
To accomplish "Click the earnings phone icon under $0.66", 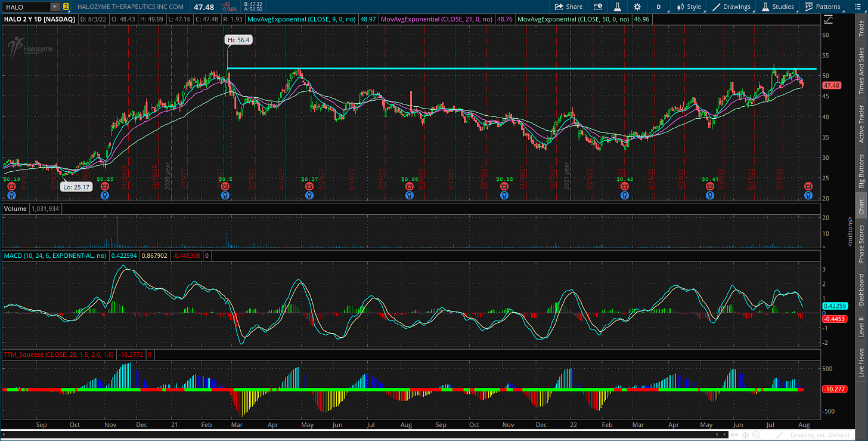I will click(x=410, y=187).
